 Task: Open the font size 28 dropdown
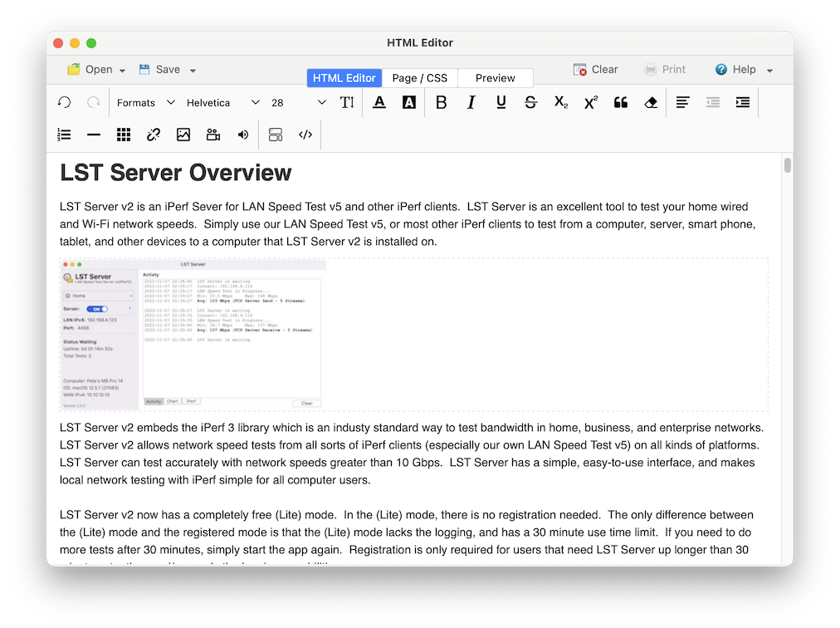click(x=298, y=102)
